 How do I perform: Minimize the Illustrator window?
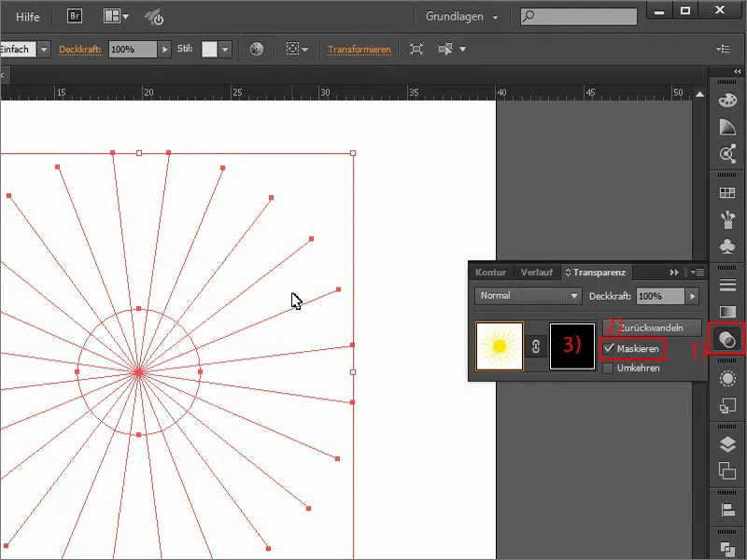[659, 10]
